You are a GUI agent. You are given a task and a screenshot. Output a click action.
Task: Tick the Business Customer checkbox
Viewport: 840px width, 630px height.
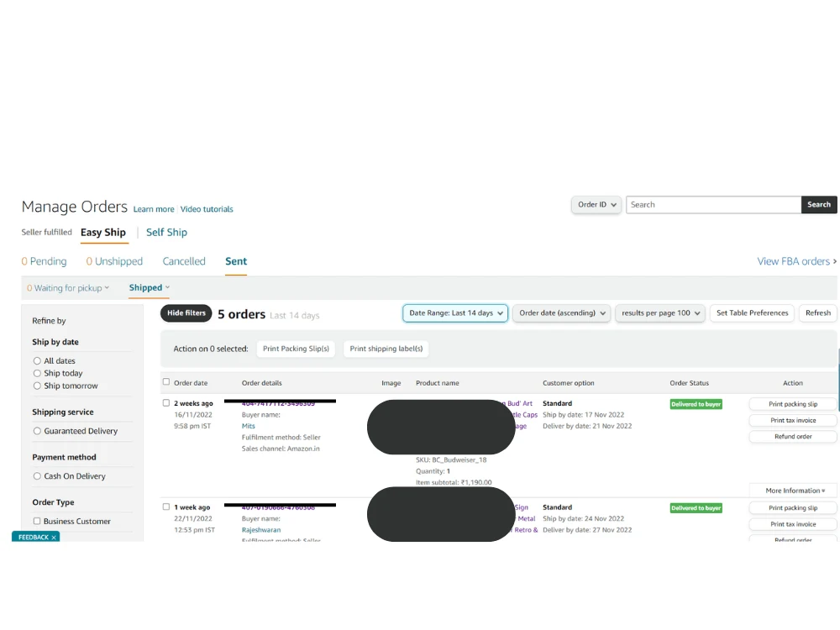pos(37,521)
